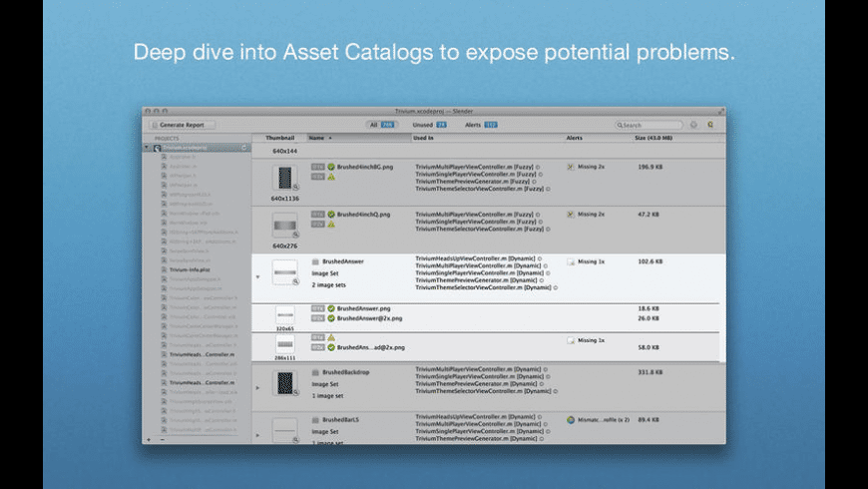
Task: Click the Alerts column header
Action: tap(598, 138)
